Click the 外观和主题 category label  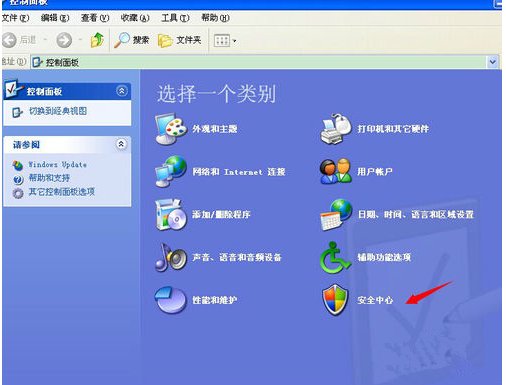(215, 129)
